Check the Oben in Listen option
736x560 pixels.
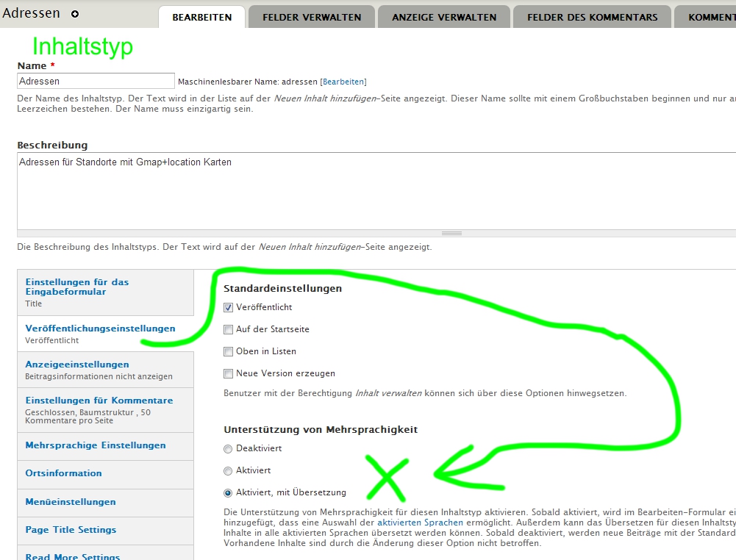[229, 351]
